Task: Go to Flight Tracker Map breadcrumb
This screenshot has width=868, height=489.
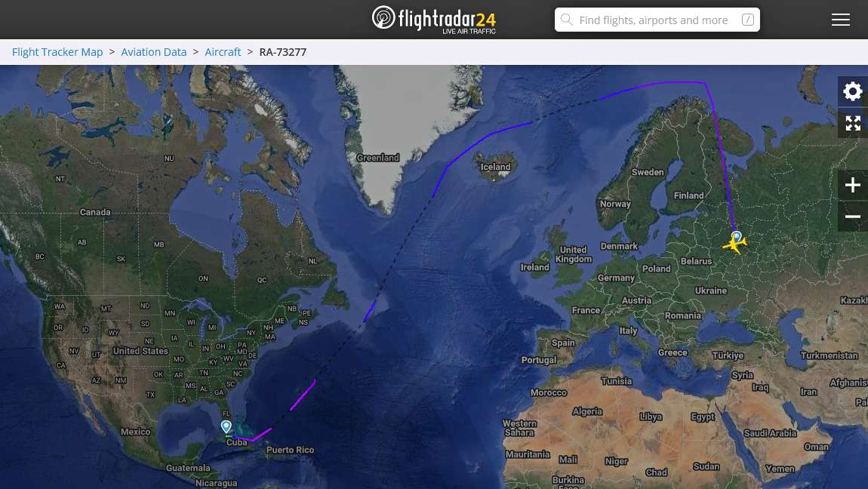Action: [x=57, y=52]
